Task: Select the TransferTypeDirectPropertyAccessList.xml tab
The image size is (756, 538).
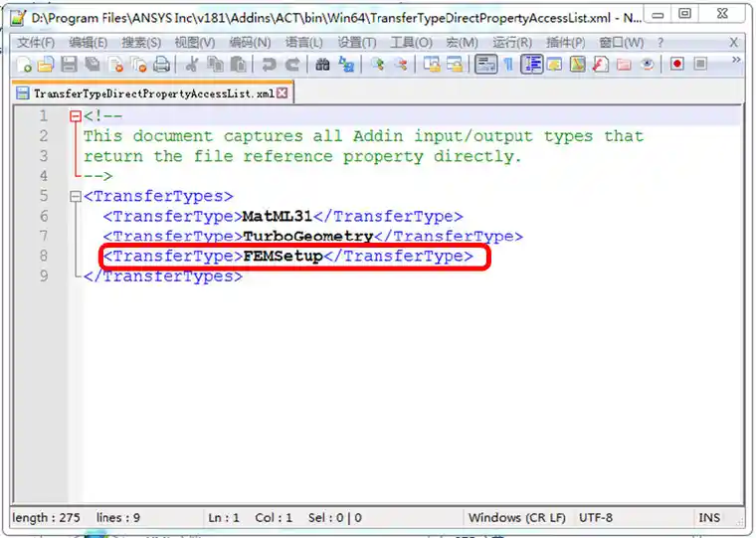Action: tap(153, 93)
